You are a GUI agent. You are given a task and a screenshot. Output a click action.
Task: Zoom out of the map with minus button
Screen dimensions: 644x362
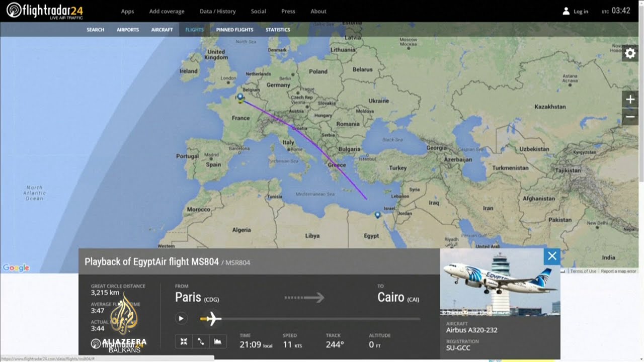click(x=630, y=117)
